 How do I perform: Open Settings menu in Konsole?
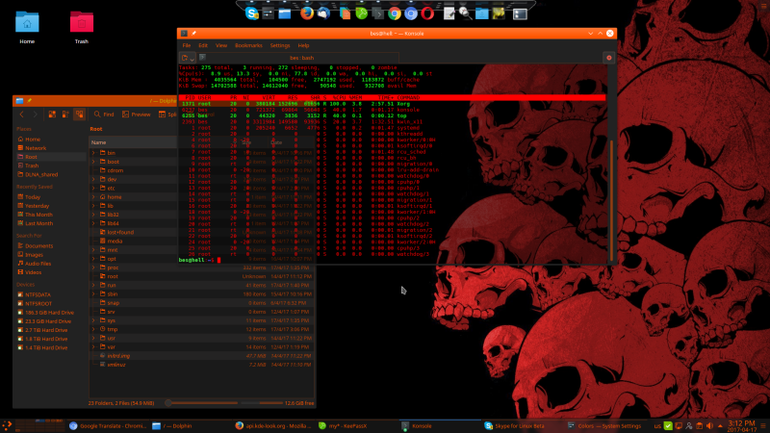click(x=280, y=46)
